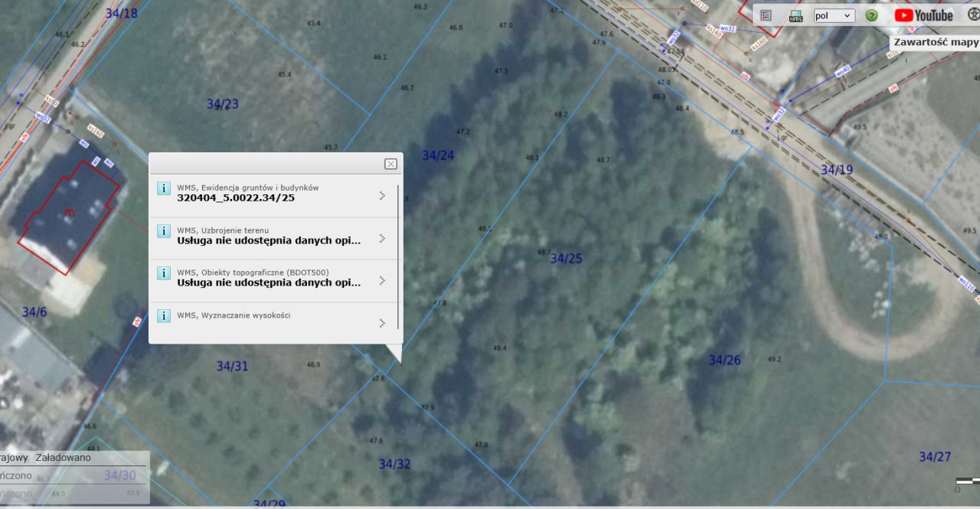
Task: Click parcel label 34/31 on map
Action: pos(232,367)
